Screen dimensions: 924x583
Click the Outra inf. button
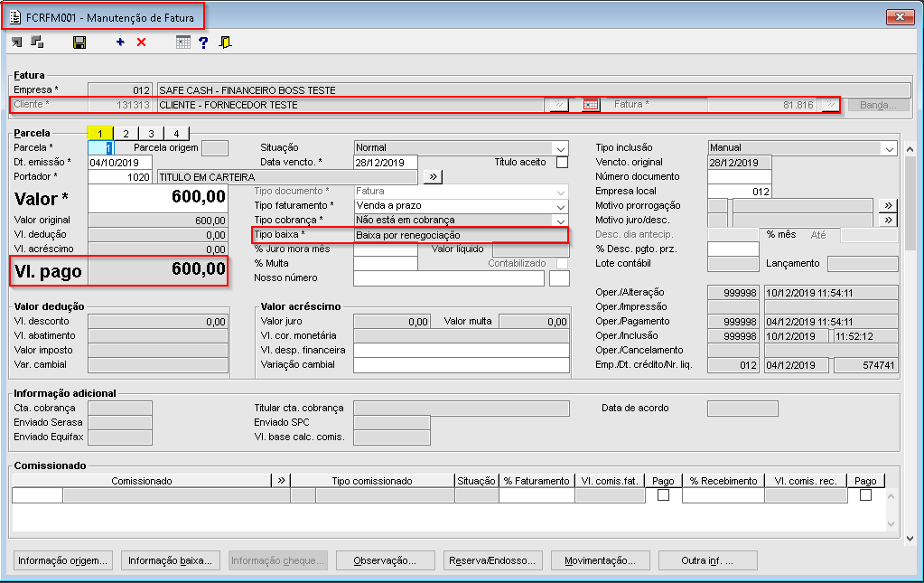[x=707, y=560]
